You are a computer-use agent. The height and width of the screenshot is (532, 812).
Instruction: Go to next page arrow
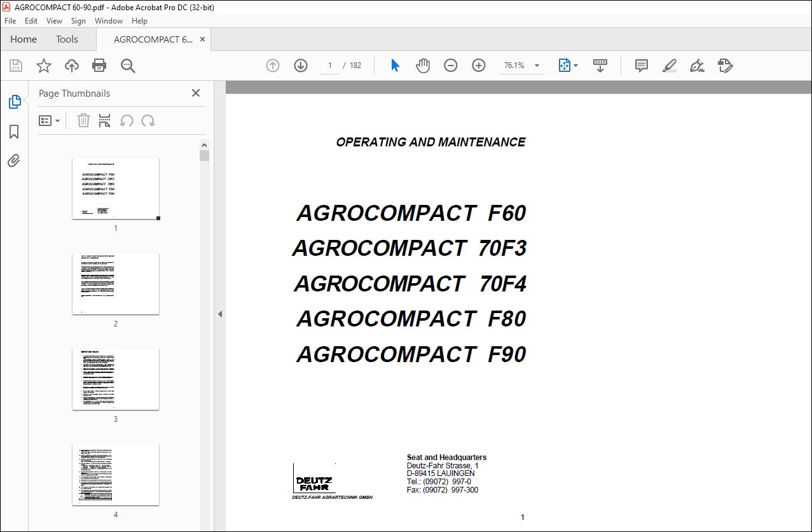[301, 66]
